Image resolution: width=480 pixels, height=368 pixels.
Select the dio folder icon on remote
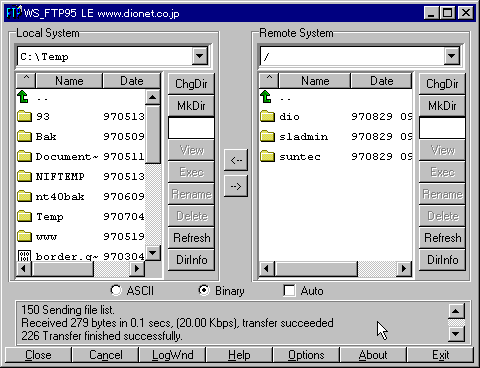pyautogui.click(x=267, y=116)
